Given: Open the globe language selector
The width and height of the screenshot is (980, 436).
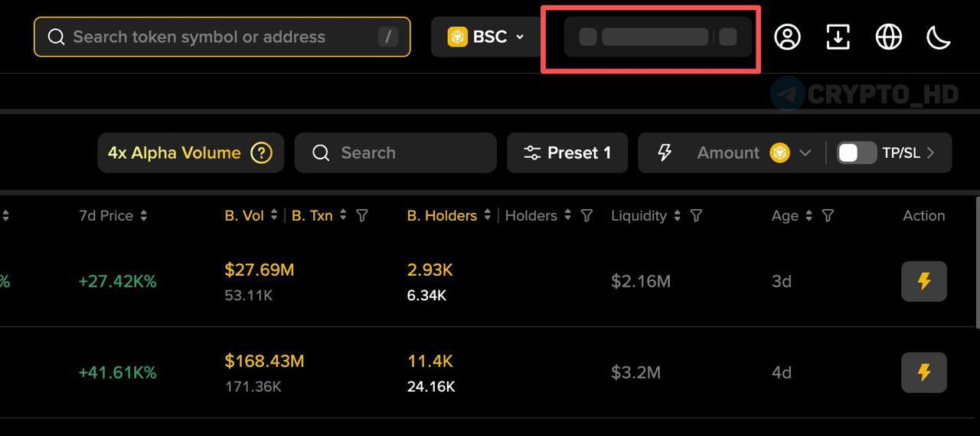Looking at the screenshot, I should coord(888,37).
